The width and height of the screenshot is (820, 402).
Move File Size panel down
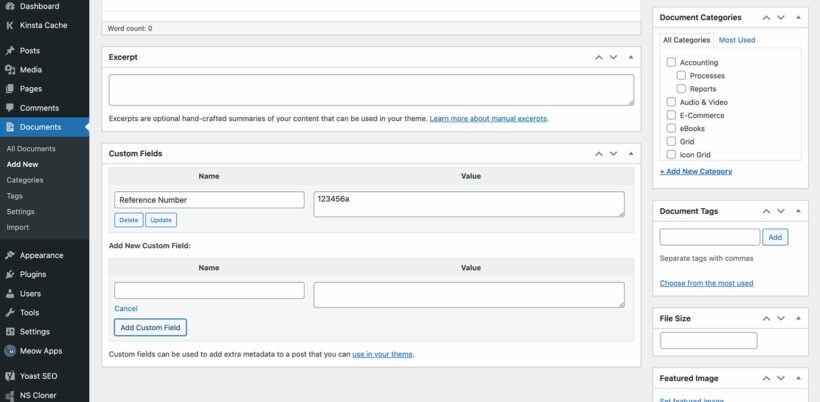[781, 318]
